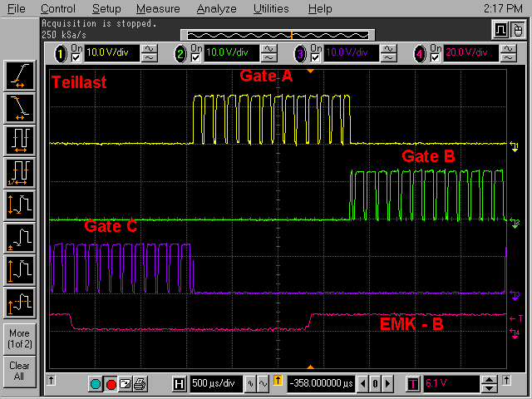Open the horizontal setup H icon
532x399 pixels.
point(179,383)
